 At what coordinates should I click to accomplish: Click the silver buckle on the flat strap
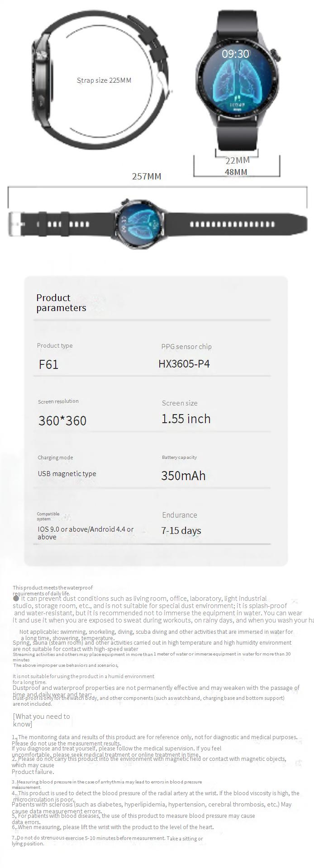[14, 224]
